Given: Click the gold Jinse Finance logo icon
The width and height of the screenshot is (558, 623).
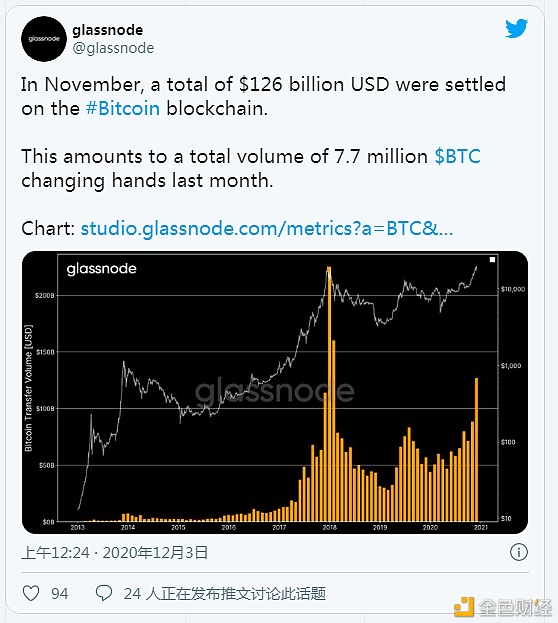Looking at the screenshot, I should (x=464, y=607).
